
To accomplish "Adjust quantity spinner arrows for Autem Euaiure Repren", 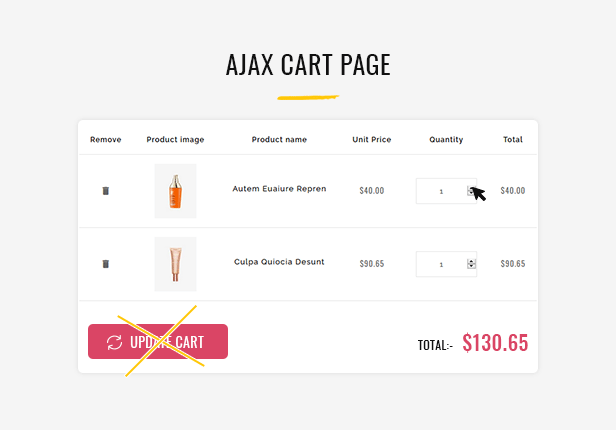I will [471, 191].
